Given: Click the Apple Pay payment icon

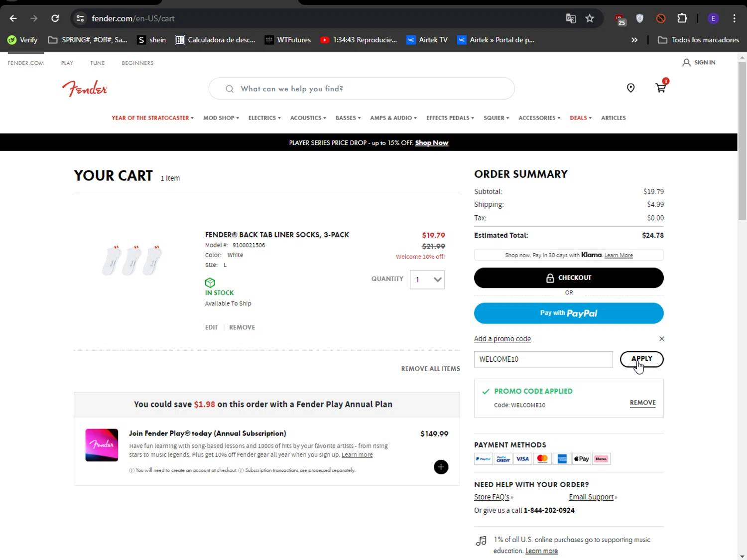Looking at the screenshot, I should pos(581,459).
